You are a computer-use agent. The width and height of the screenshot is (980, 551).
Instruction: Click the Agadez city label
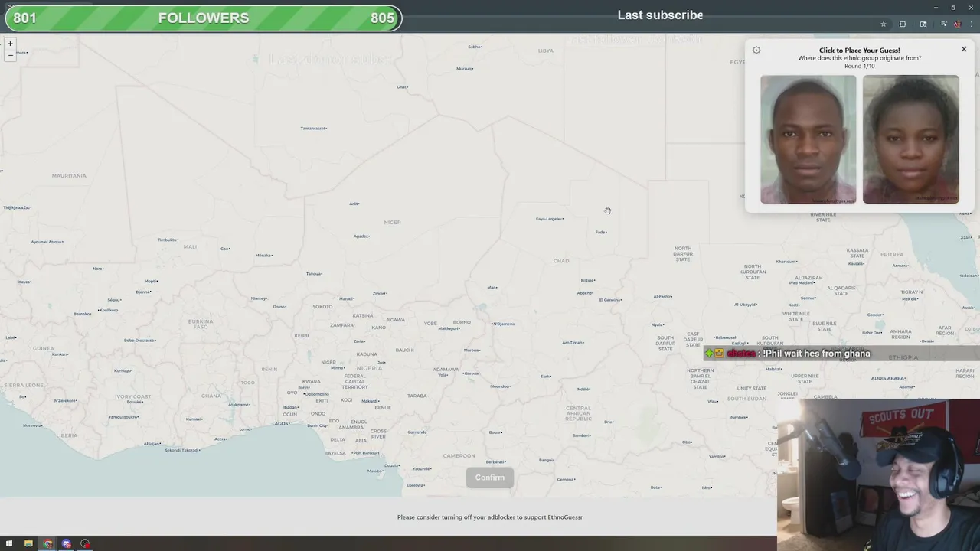(361, 236)
